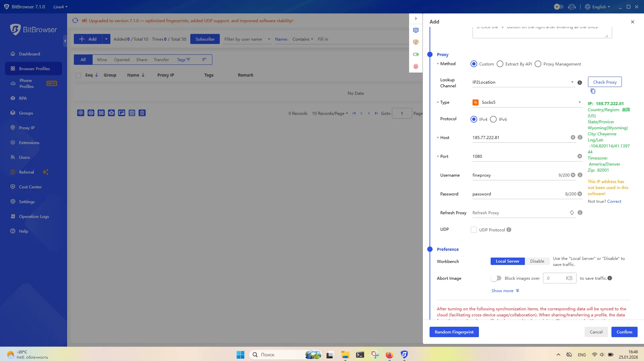Click info icon beside Refresh Proxy field
Screen dimensions: 644x361
tap(580, 213)
